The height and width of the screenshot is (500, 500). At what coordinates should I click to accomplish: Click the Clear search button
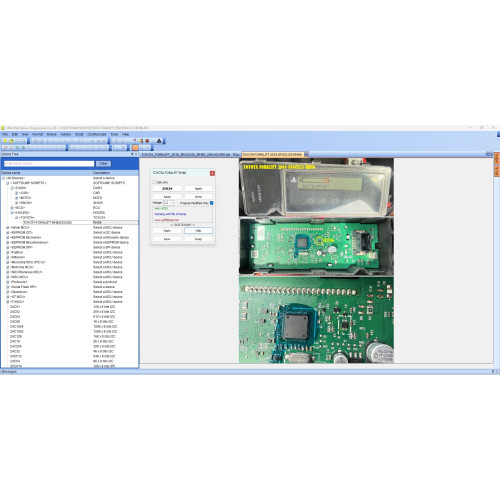coord(103,164)
